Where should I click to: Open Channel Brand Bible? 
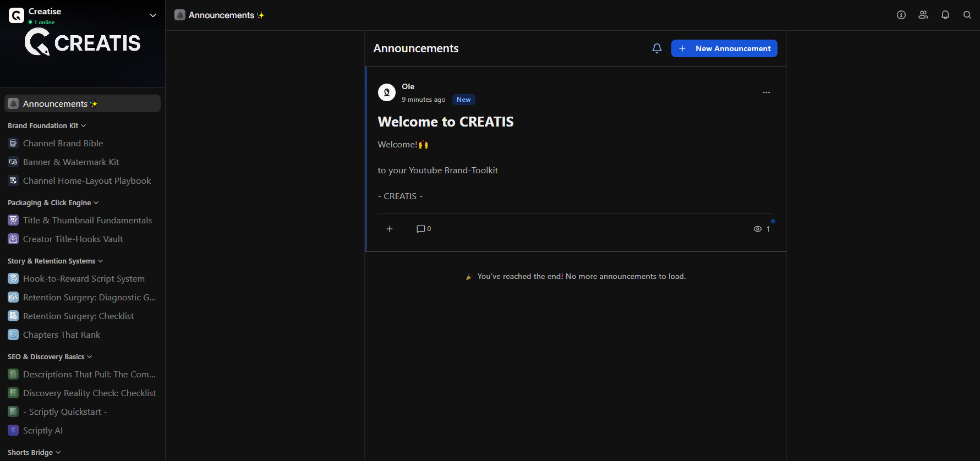click(x=83, y=143)
